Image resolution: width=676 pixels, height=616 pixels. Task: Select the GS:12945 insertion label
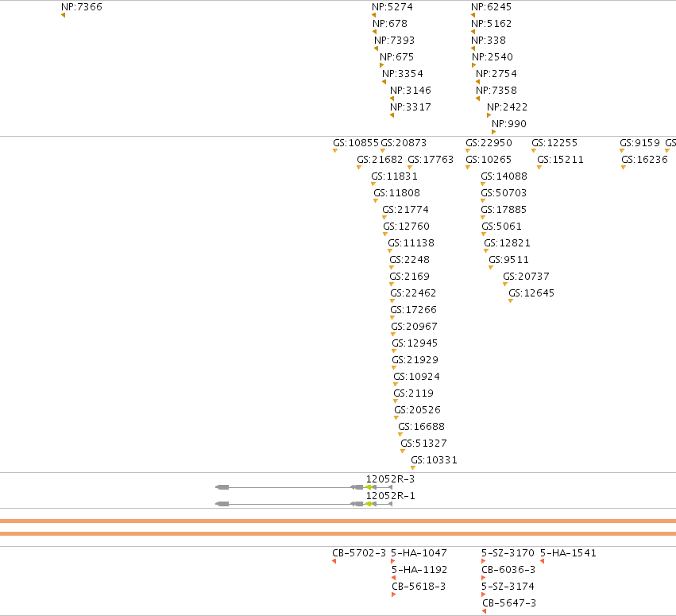click(x=415, y=343)
